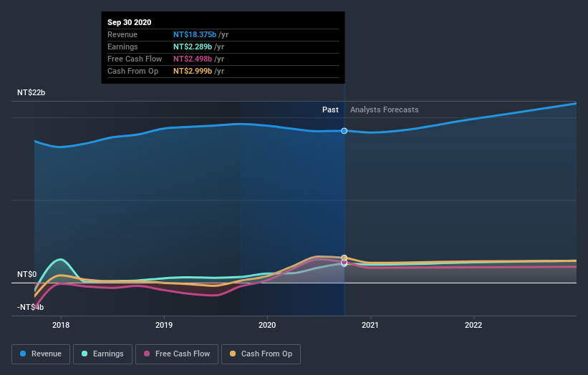This screenshot has height=375, width=588.
Task: Toggle the Free Cash Flow legend series
Action: click(177, 354)
